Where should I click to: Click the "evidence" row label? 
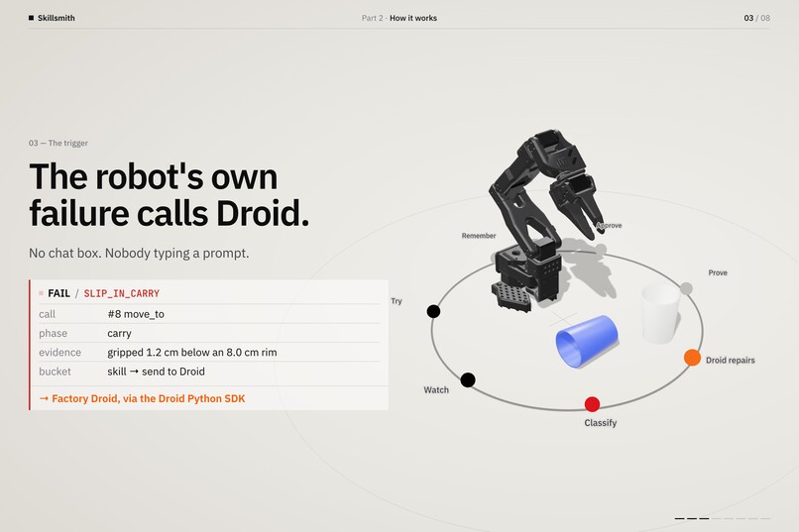(x=59, y=353)
